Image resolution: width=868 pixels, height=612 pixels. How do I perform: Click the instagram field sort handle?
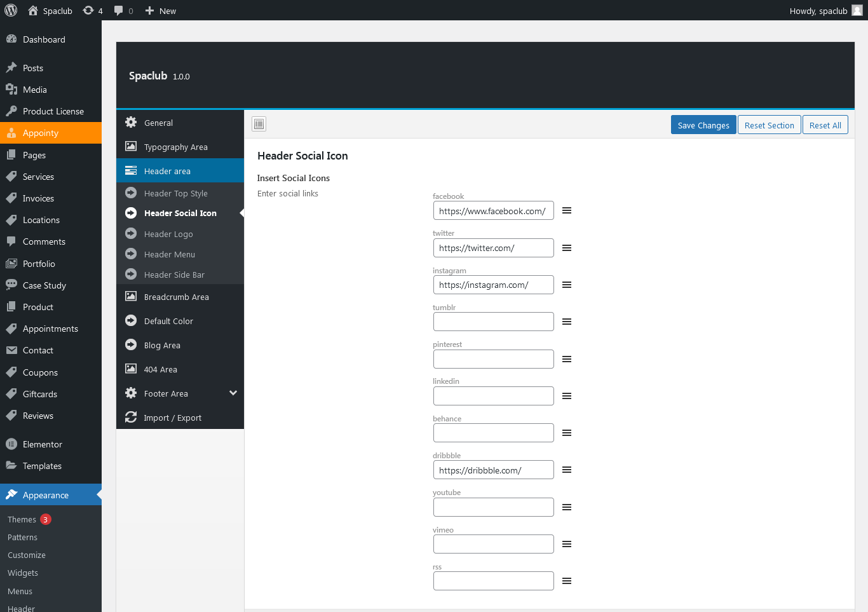[567, 285]
